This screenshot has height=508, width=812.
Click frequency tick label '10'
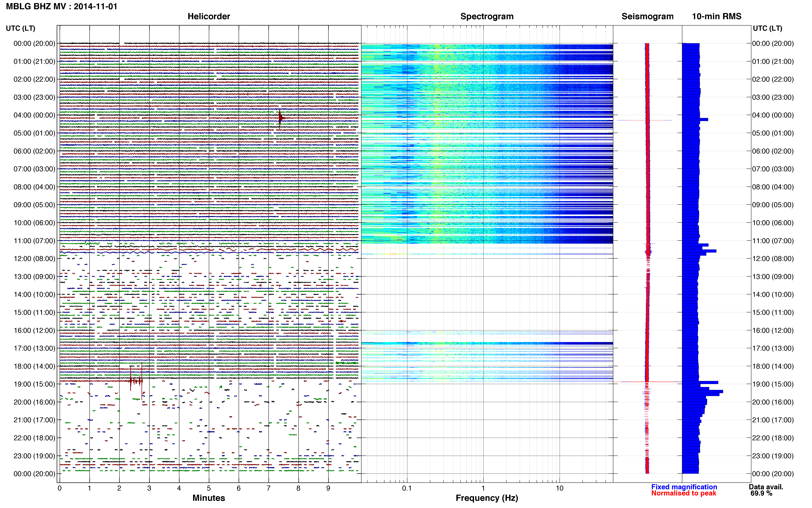click(559, 488)
